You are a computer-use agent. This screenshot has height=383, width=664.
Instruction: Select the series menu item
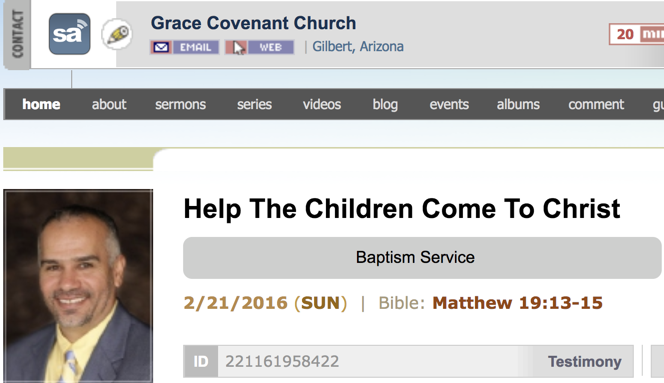(254, 104)
